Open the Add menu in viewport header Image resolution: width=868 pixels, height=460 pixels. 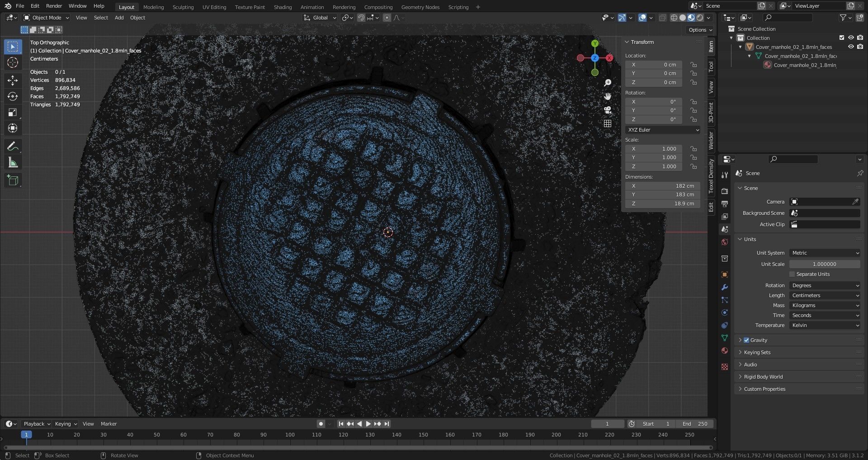[119, 18]
